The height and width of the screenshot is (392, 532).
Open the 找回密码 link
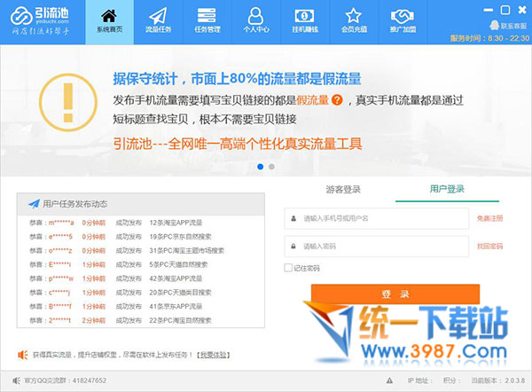pyautogui.click(x=489, y=247)
